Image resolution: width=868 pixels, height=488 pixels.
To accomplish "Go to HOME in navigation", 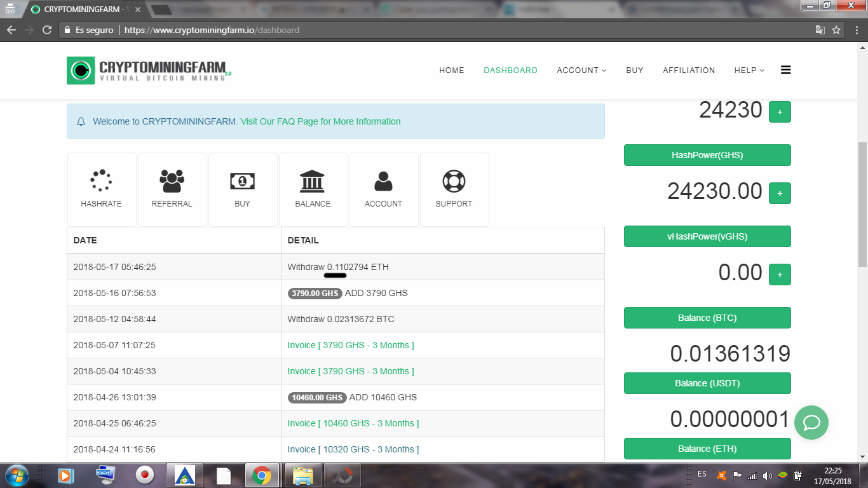I will click(x=452, y=71).
